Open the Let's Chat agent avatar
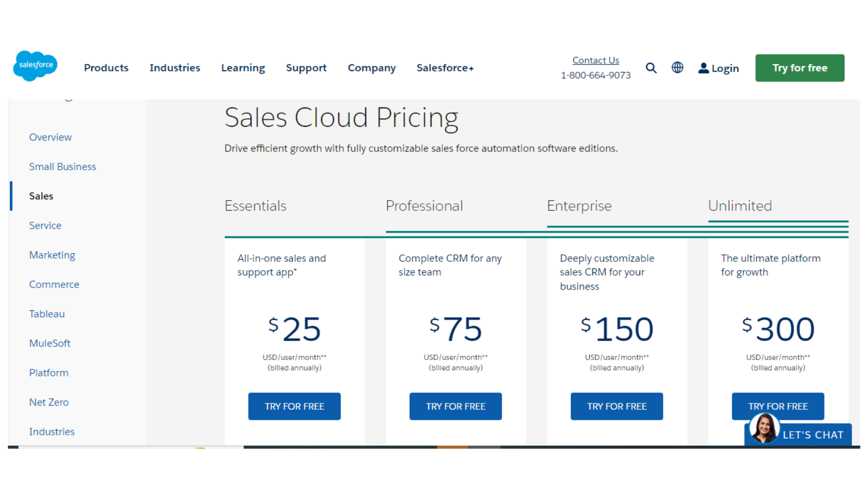Image resolution: width=868 pixels, height=488 pixels. [764, 428]
